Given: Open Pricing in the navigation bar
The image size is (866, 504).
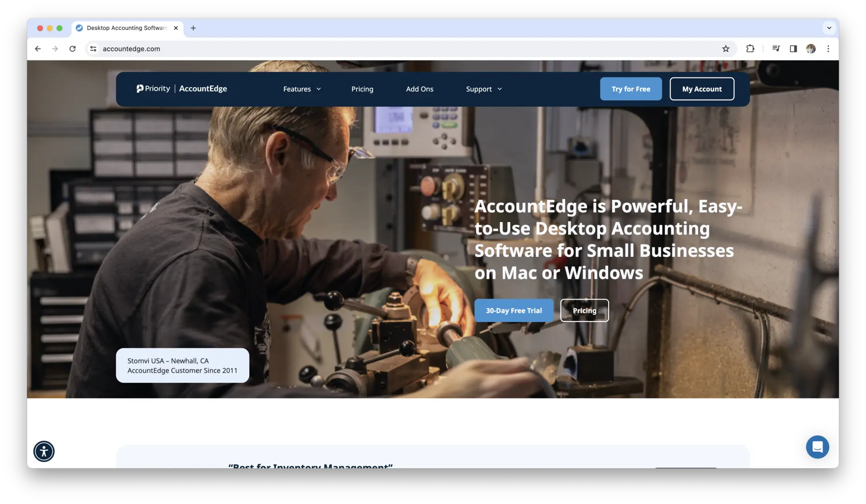Looking at the screenshot, I should 362,89.
